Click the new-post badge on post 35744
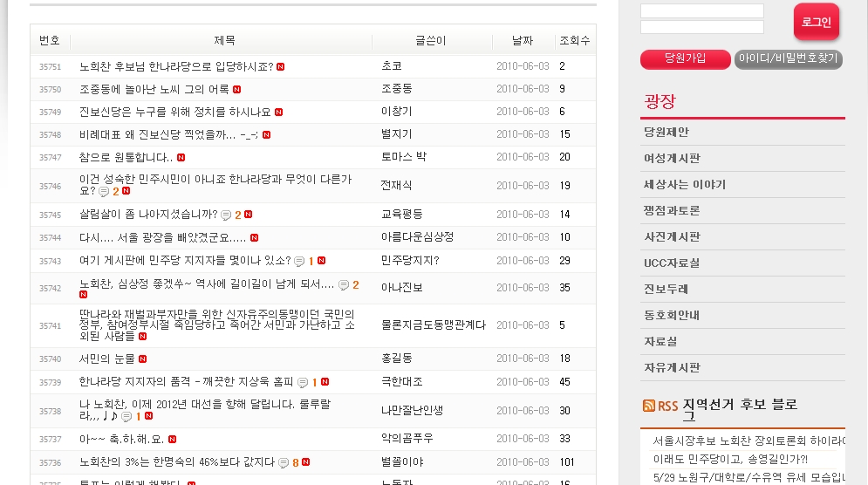The width and height of the screenshot is (868, 485). [x=254, y=238]
